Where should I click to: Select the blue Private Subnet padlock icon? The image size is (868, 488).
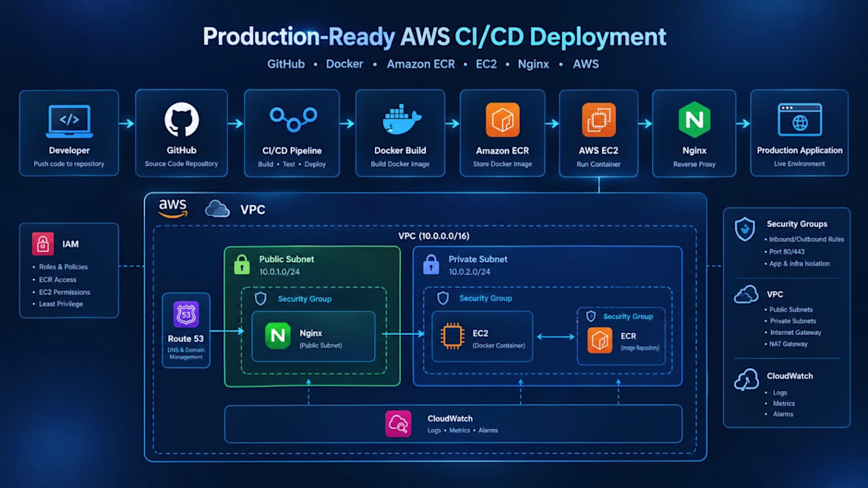[431, 264]
